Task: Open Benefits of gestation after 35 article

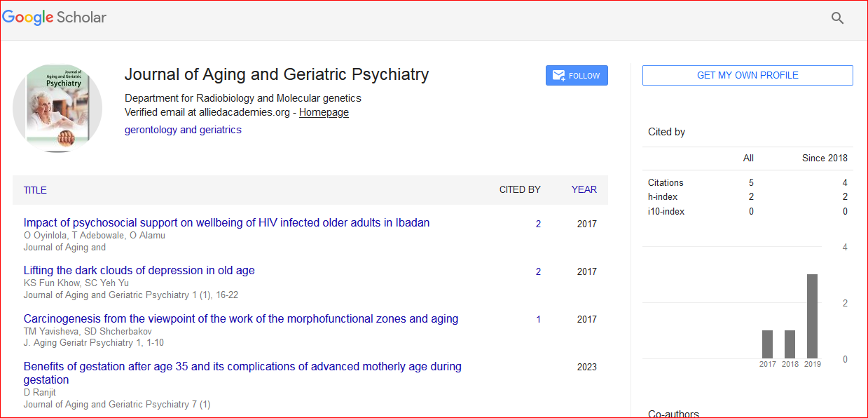Action: pyautogui.click(x=242, y=367)
